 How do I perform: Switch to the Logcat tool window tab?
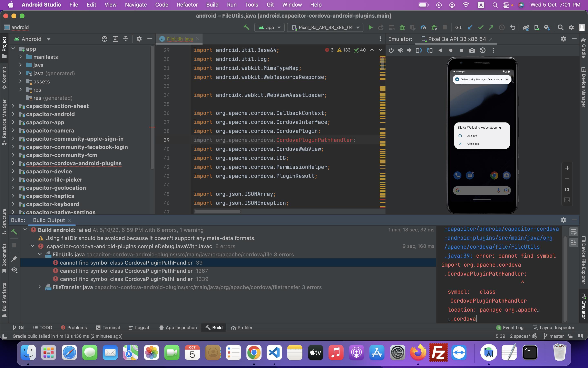pos(138,328)
